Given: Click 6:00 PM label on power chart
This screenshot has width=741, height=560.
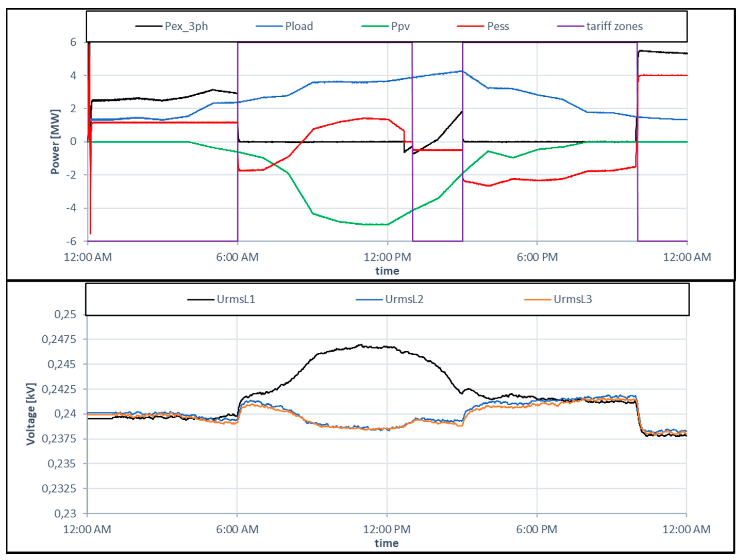Looking at the screenshot, I should click(537, 257).
